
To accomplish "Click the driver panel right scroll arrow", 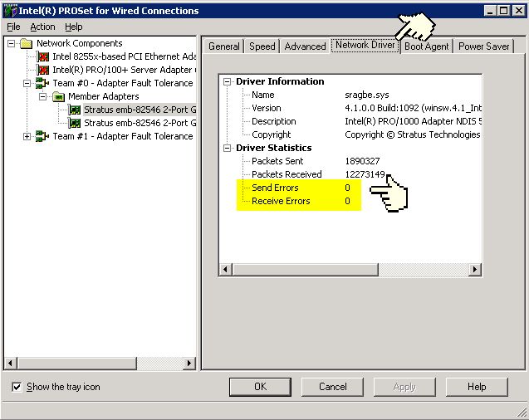I will 475,269.
